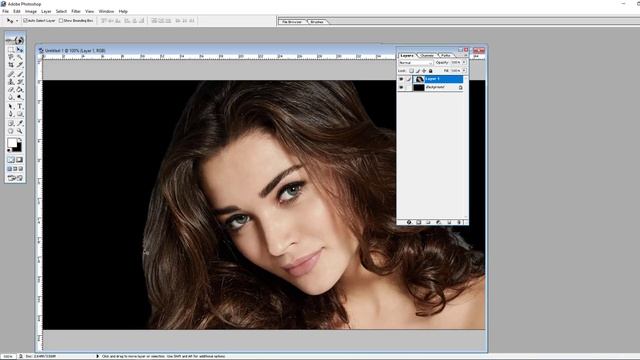Click the foreground color swatch
Image resolution: width=640 pixels, height=360 pixels.
click(11, 142)
